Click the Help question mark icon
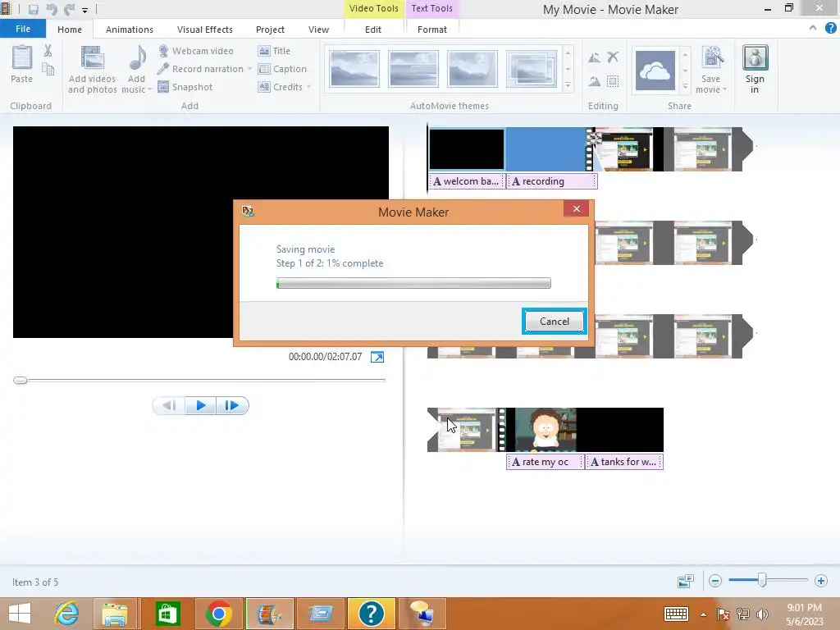Viewport: 840px width, 630px height. click(x=830, y=29)
